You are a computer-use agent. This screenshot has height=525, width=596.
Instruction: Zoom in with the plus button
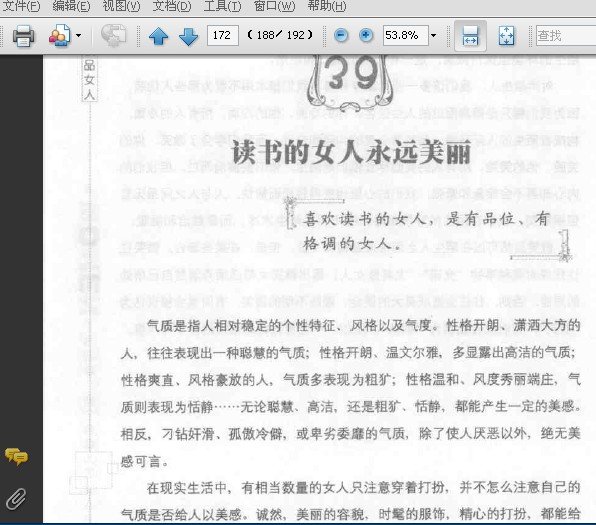[x=366, y=35]
